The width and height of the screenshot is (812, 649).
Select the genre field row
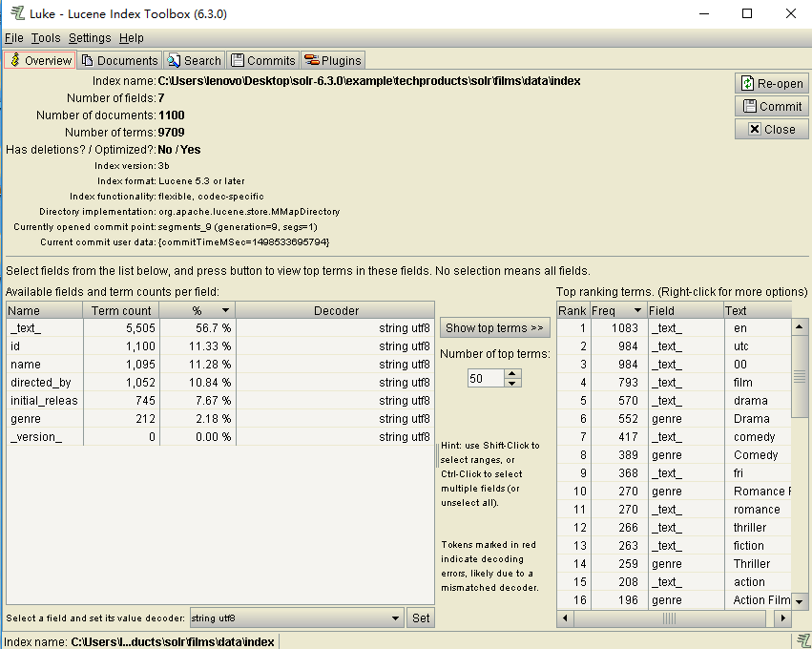[220, 418]
